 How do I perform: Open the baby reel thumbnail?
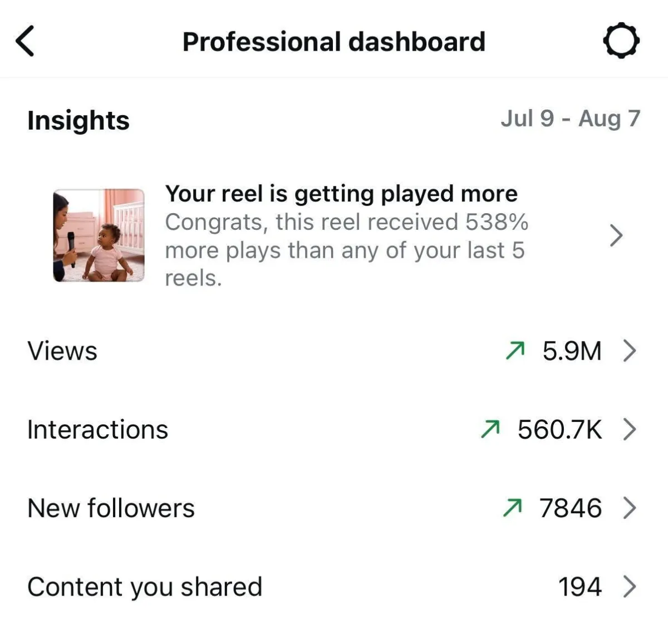pyautogui.click(x=99, y=235)
